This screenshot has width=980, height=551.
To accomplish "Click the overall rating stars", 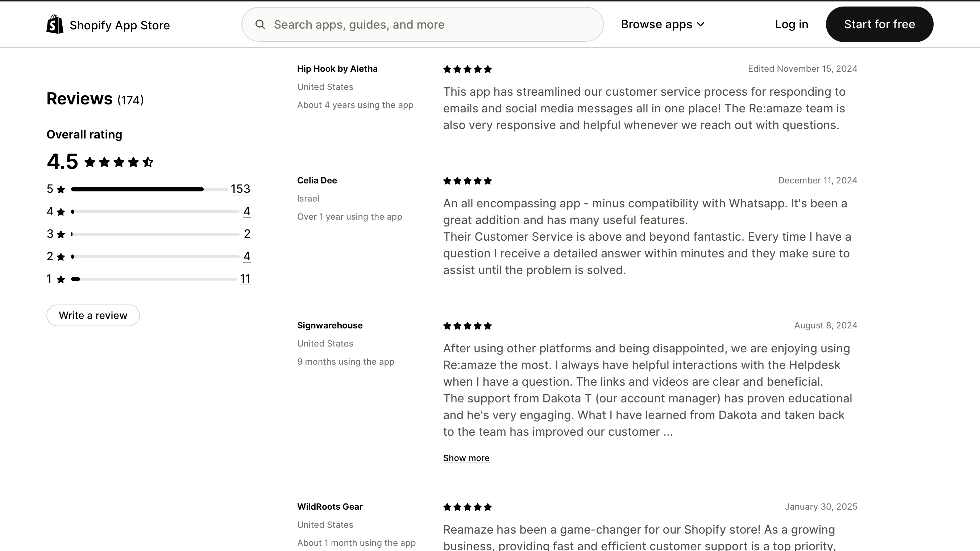I will [119, 162].
